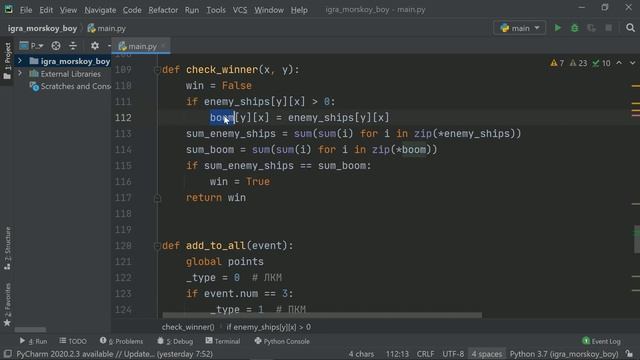Click the 4 spaces indent setting
This screenshot has height=360, width=640.
coord(487,353)
